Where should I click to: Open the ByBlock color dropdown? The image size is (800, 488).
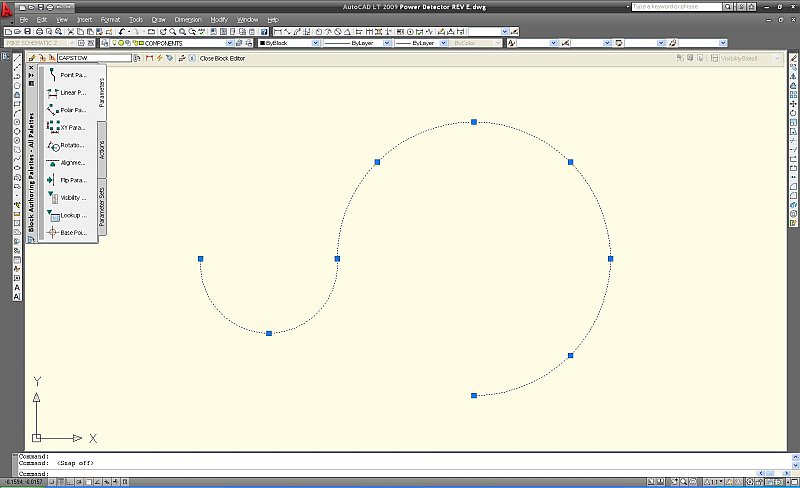pyautogui.click(x=316, y=43)
